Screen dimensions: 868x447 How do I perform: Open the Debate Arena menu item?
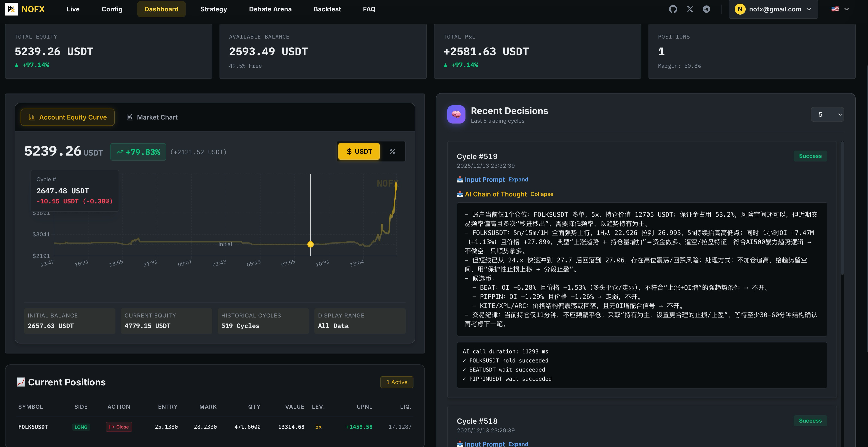[x=270, y=9]
